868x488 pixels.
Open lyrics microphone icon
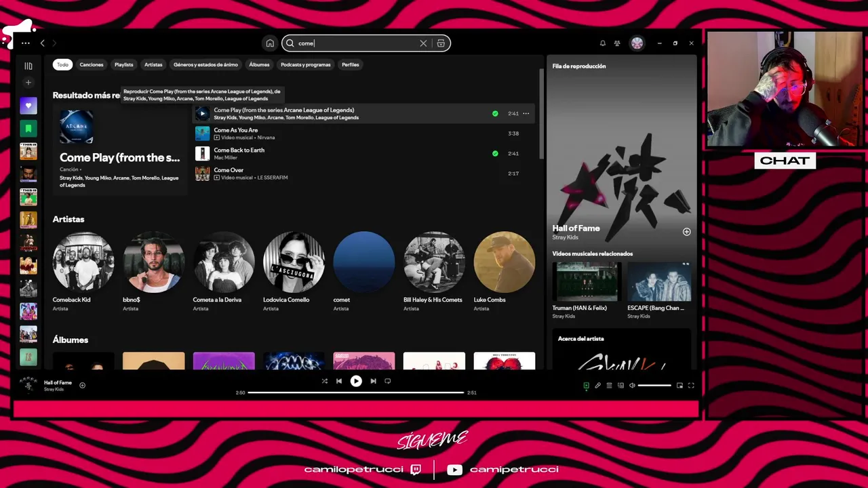(598, 386)
